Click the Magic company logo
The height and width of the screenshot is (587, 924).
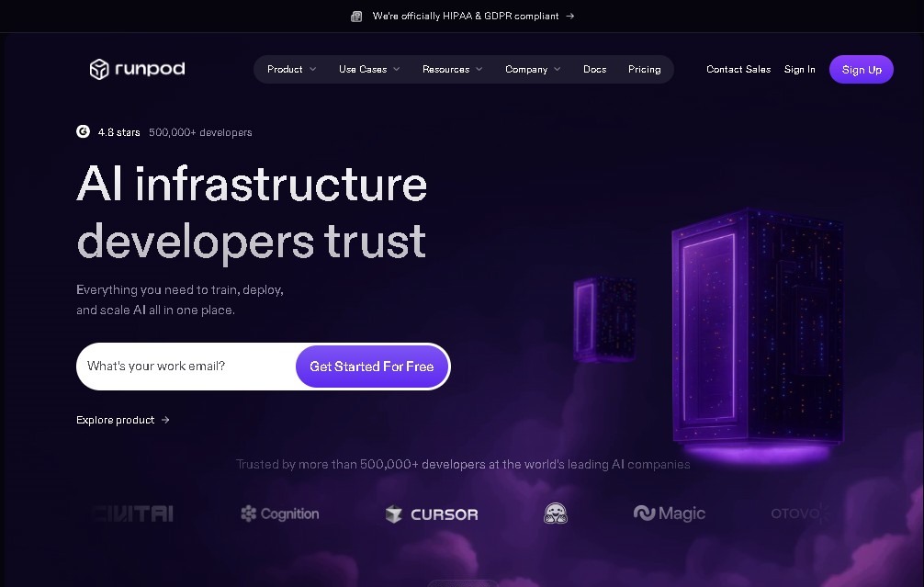(x=670, y=514)
